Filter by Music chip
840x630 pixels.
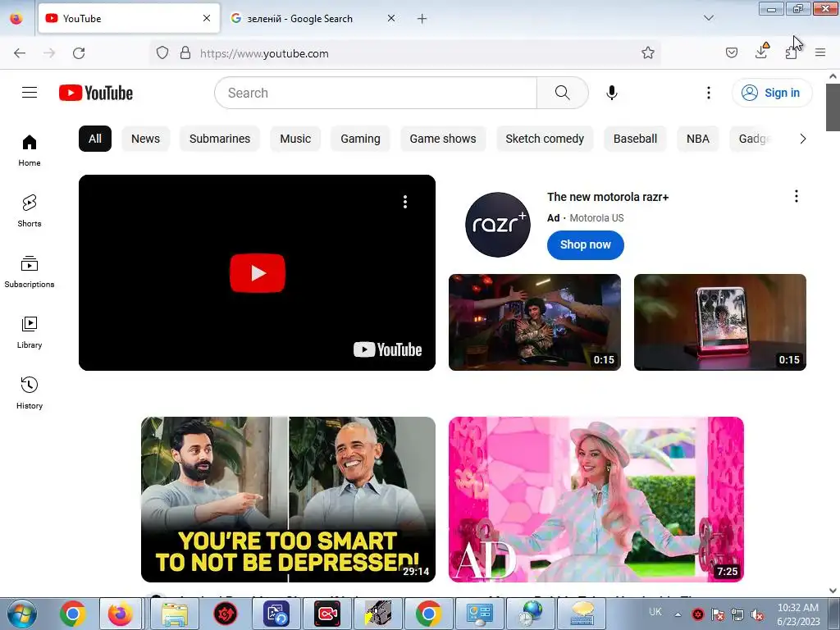(295, 139)
